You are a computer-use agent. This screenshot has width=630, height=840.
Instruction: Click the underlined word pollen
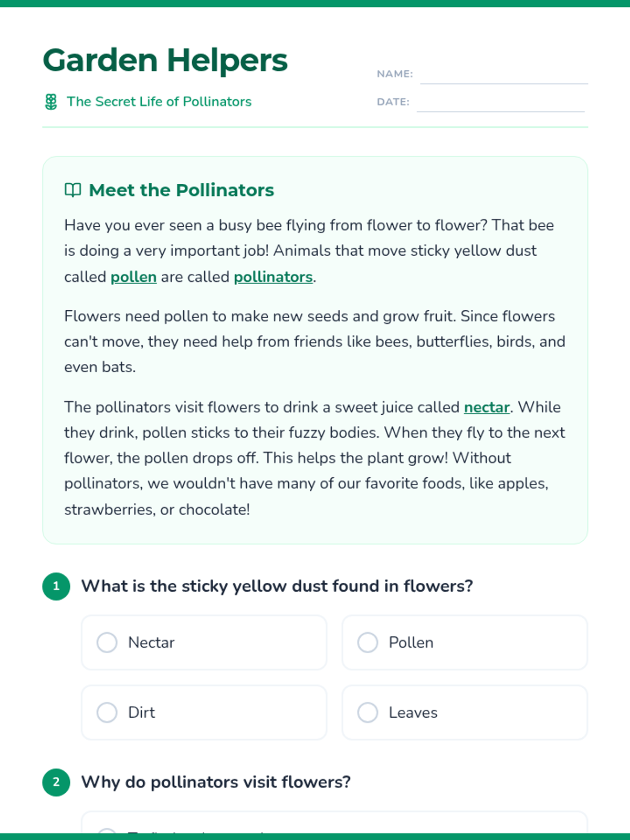tap(133, 277)
